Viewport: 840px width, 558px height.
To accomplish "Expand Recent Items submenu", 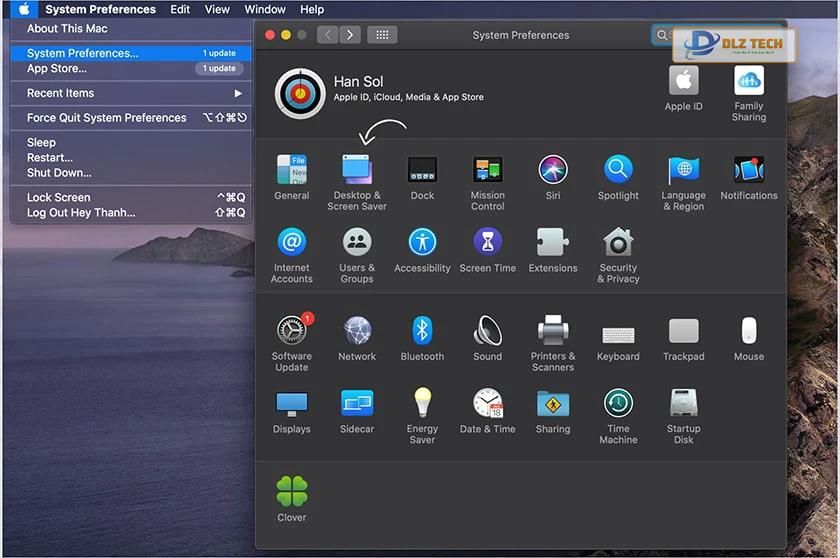I will tap(131, 93).
